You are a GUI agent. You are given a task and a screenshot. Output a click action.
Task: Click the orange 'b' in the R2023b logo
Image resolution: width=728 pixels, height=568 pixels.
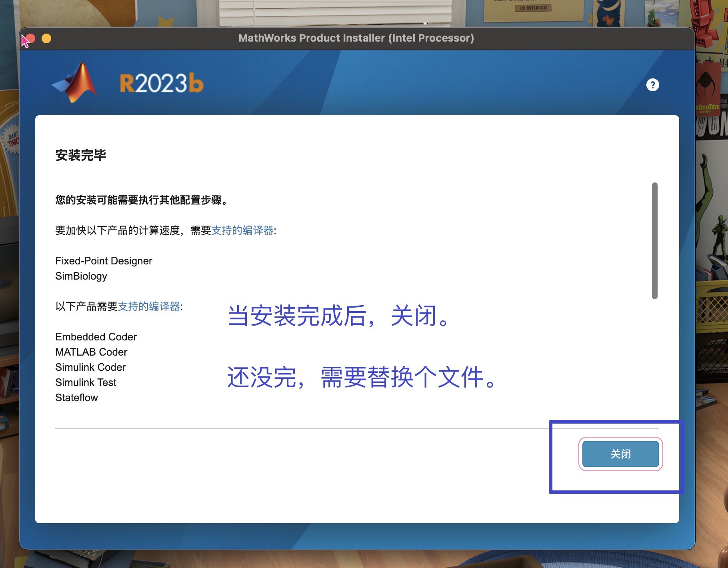tap(197, 82)
